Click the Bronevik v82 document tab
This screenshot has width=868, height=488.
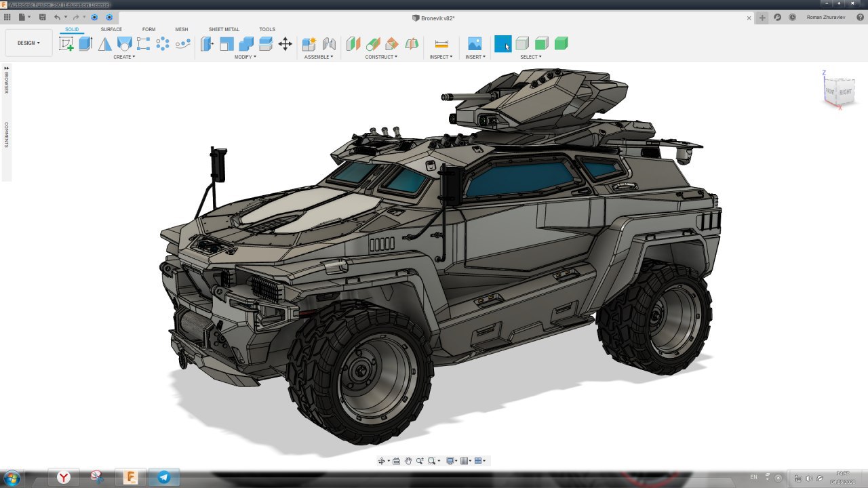coord(433,18)
